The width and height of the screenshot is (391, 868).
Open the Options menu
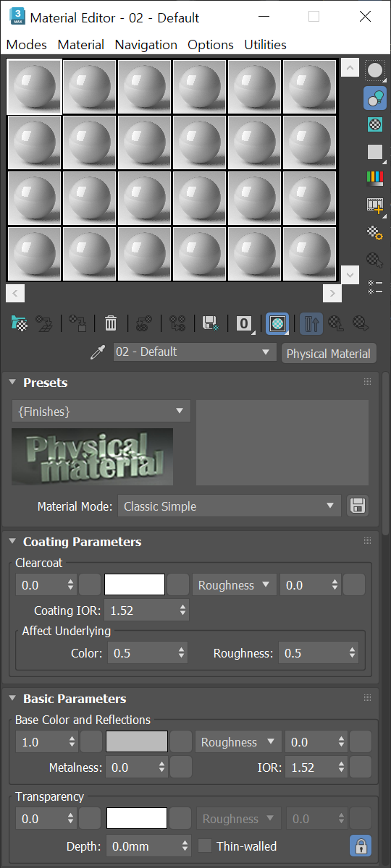point(211,45)
